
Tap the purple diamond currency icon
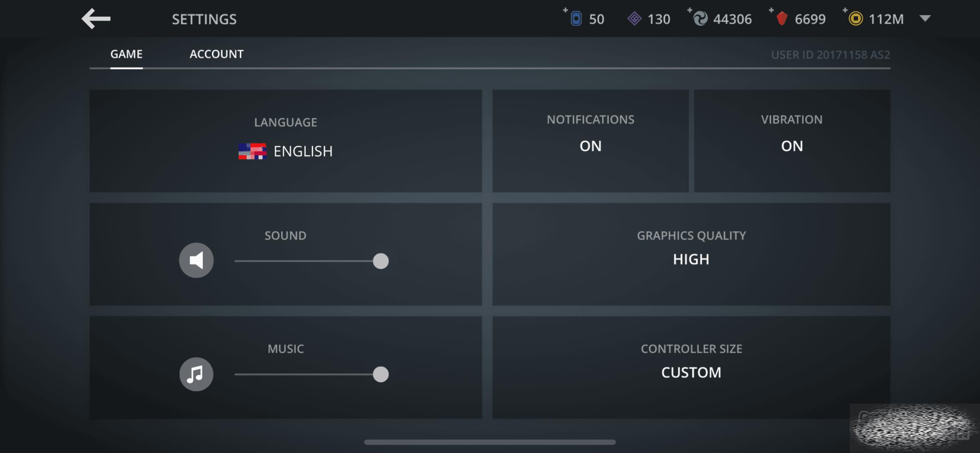(x=634, y=19)
